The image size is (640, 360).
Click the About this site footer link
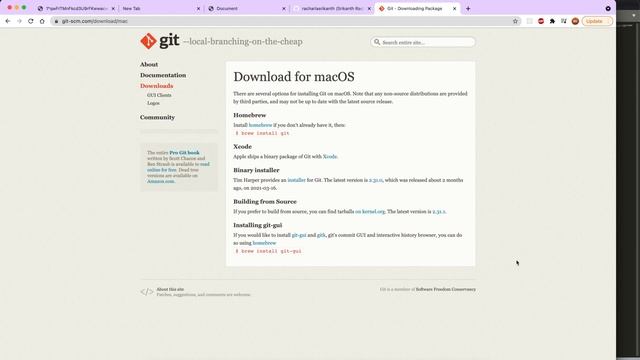point(170,289)
